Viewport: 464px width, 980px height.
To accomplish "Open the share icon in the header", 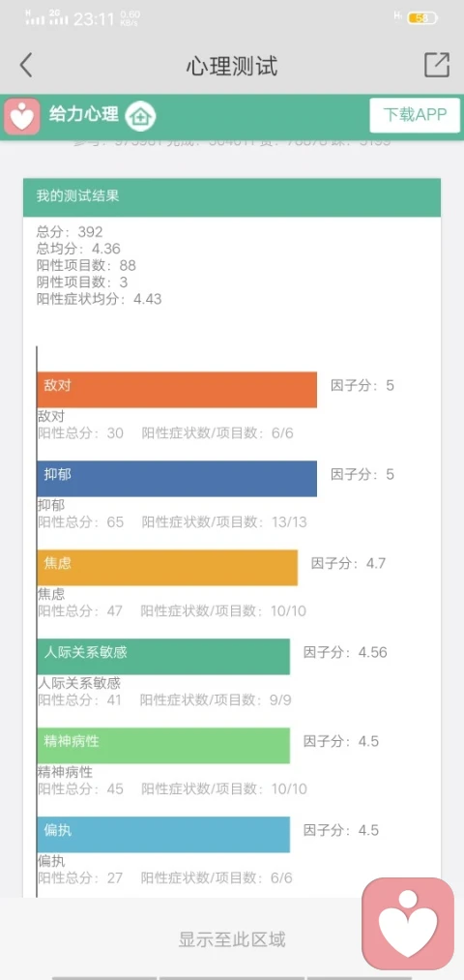I will 437,65.
